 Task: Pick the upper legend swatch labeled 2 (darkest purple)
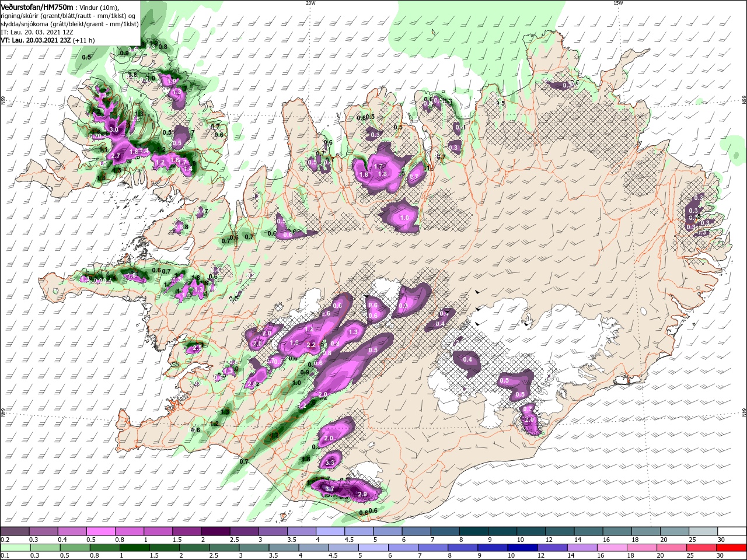(x=215, y=531)
